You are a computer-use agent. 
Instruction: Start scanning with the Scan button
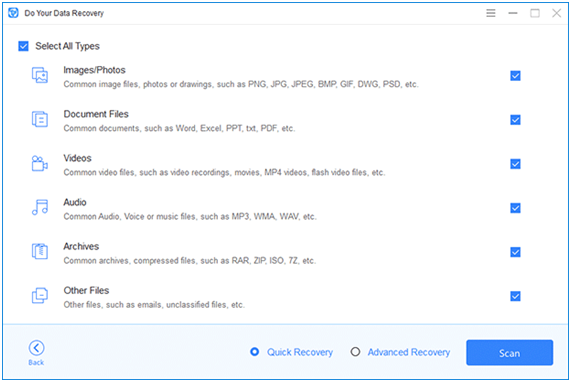click(509, 353)
